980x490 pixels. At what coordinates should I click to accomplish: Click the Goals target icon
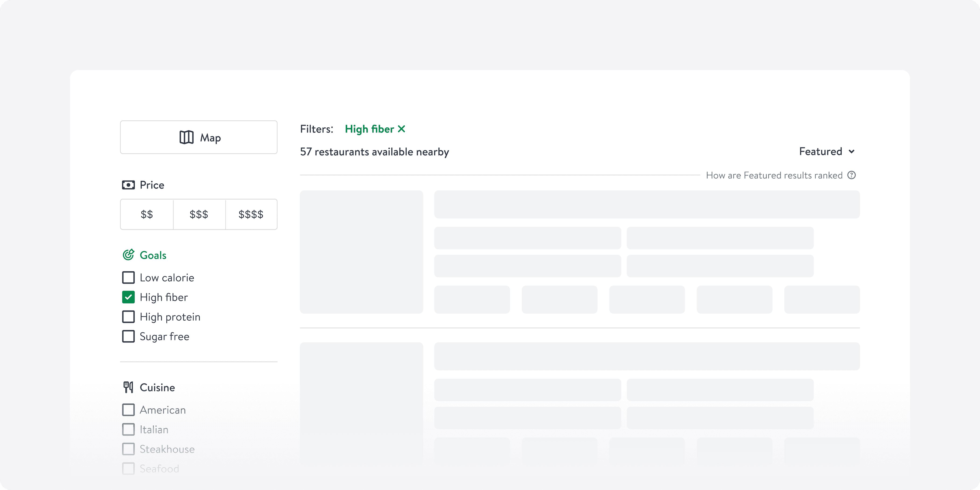point(128,255)
